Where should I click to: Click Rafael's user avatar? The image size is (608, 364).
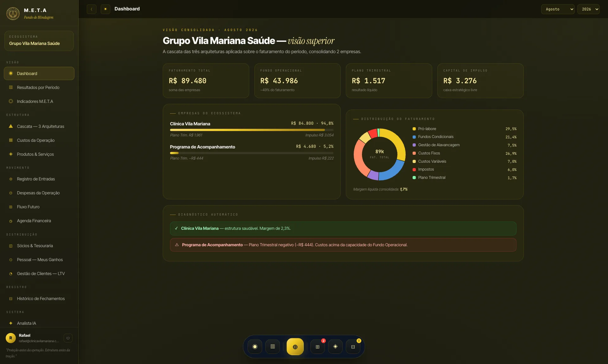[11, 338]
